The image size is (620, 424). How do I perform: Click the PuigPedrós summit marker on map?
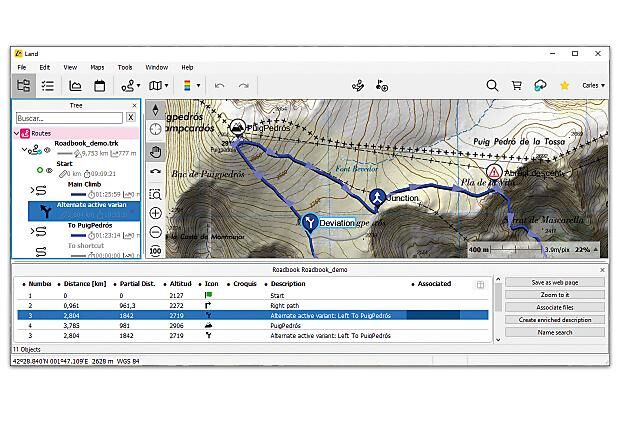(x=237, y=127)
